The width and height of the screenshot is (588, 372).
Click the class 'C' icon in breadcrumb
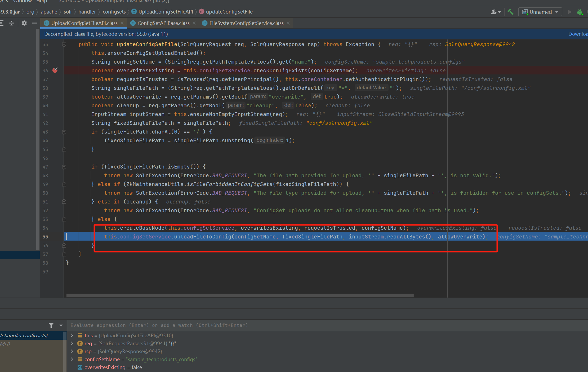134,12
